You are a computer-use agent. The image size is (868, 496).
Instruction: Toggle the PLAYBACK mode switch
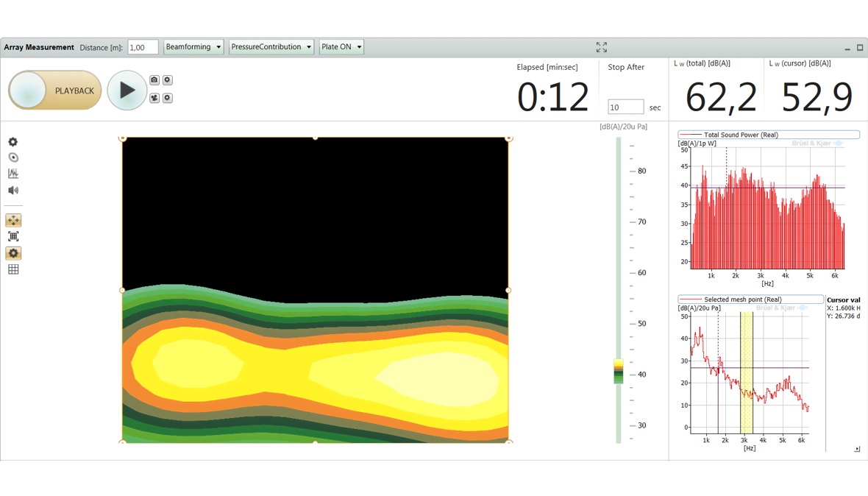(55, 91)
